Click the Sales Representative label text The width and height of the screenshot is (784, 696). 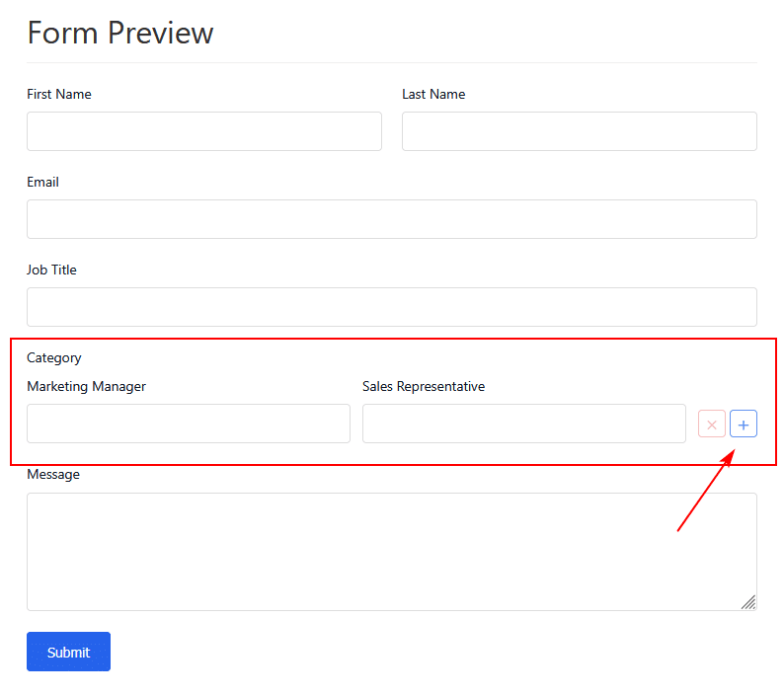[x=423, y=387]
